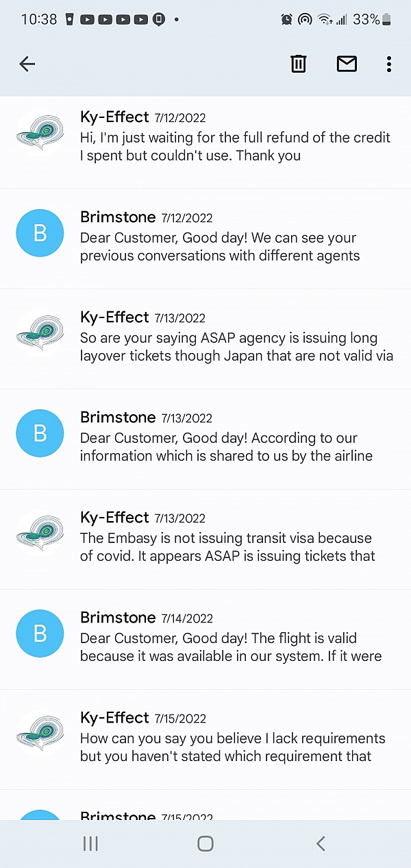Open the three-dot overflow menu
Image resolution: width=411 pixels, height=868 pixels.
pyautogui.click(x=388, y=64)
